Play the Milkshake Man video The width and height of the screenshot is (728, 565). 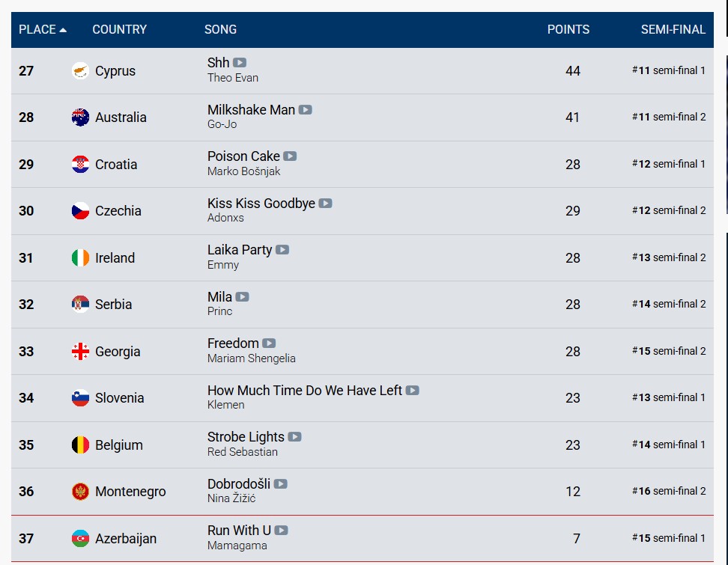tap(305, 109)
